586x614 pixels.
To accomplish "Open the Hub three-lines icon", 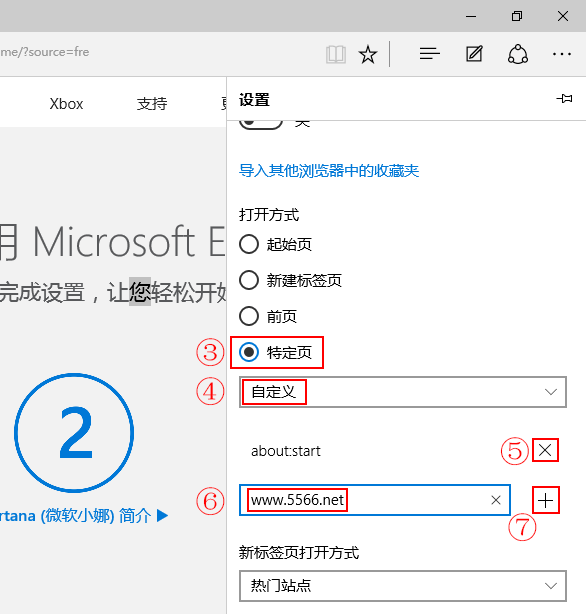I will point(429,54).
